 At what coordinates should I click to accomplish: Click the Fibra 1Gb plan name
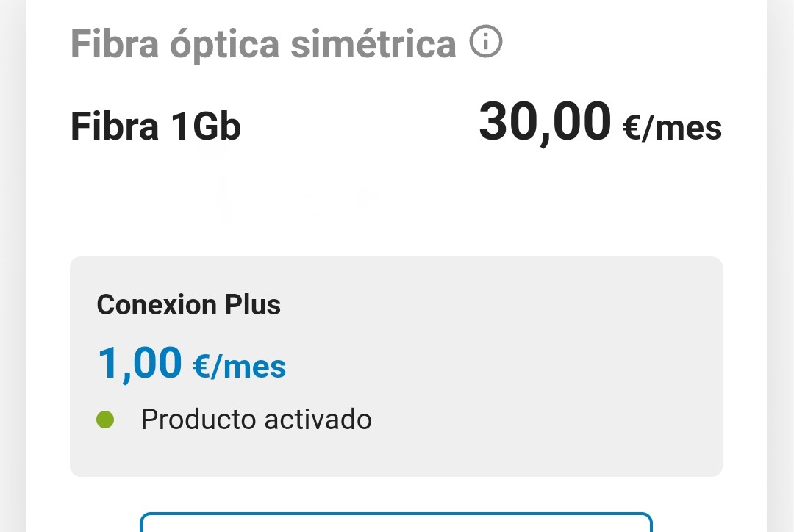[155, 126]
